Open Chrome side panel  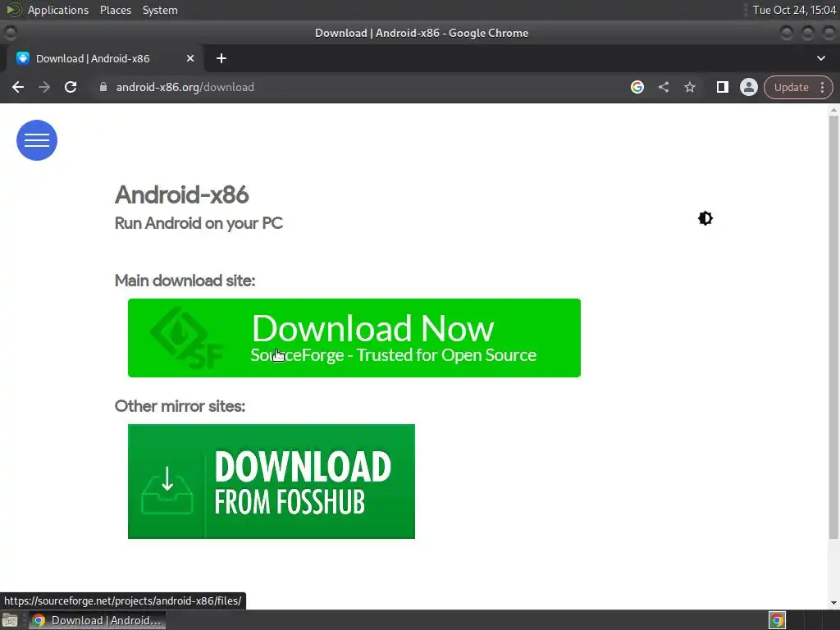pos(722,87)
